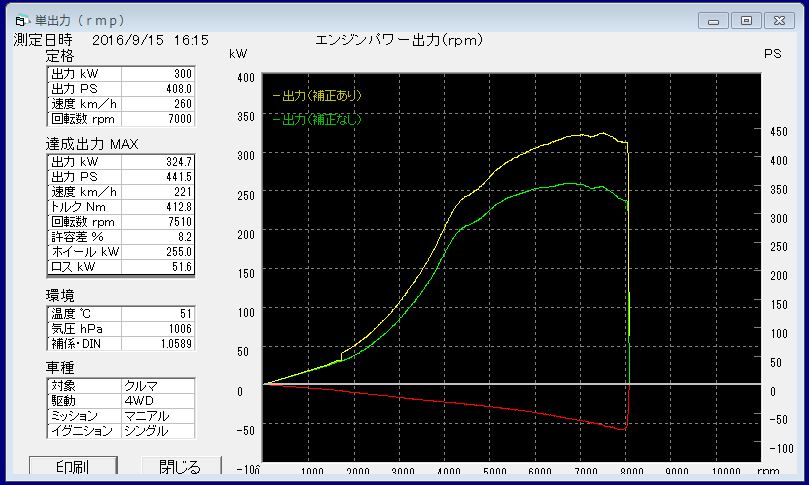
Task: Click the 印刷 print button
Action: coord(73,467)
